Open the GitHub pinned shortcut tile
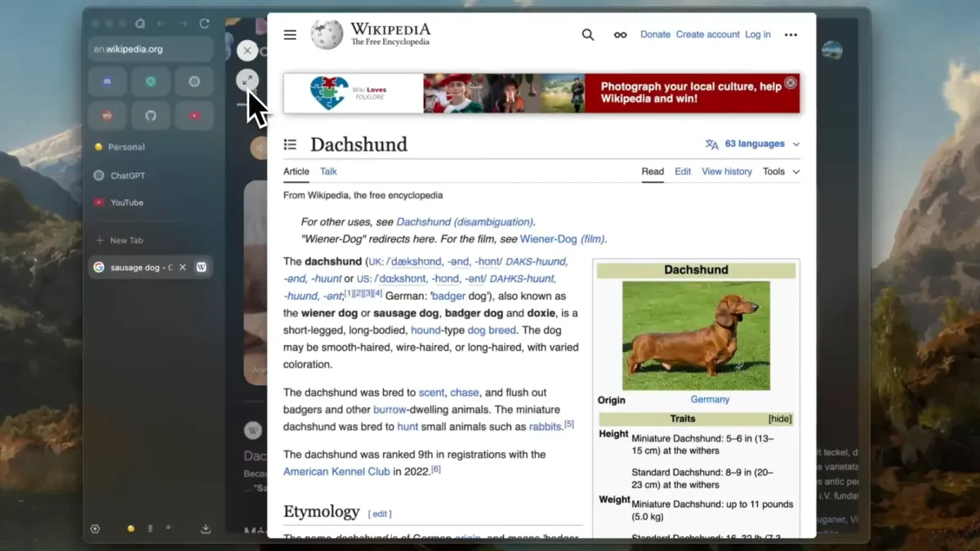 [151, 116]
